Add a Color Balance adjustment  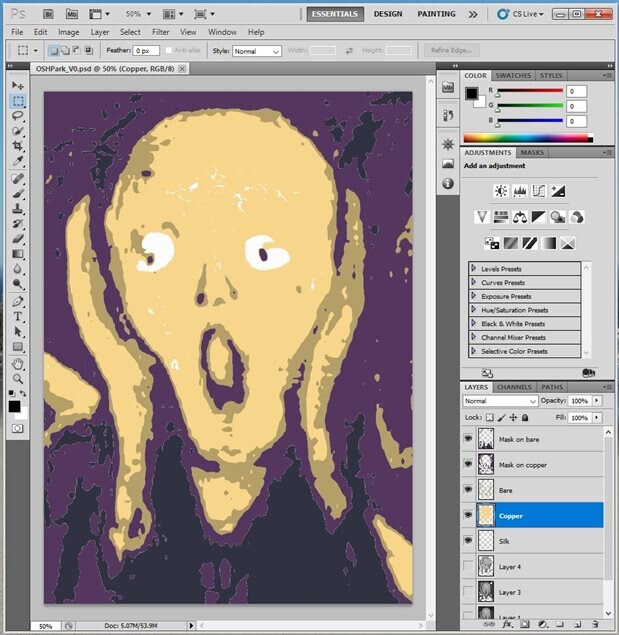pos(519,217)
